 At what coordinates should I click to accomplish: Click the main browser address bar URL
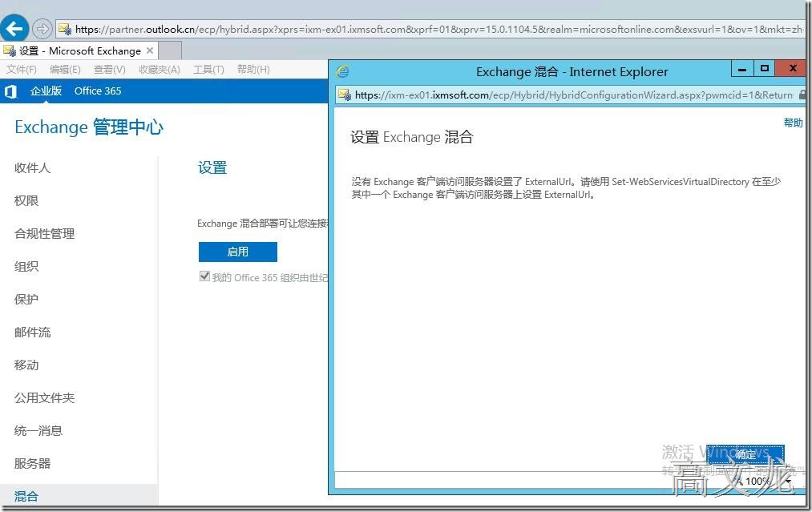coord(439,29)
